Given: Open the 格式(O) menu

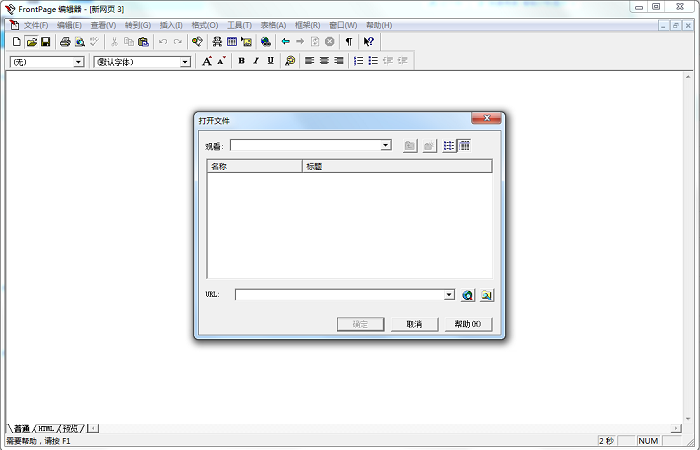Looking at the screenshot, I should (x=205, y=24).
